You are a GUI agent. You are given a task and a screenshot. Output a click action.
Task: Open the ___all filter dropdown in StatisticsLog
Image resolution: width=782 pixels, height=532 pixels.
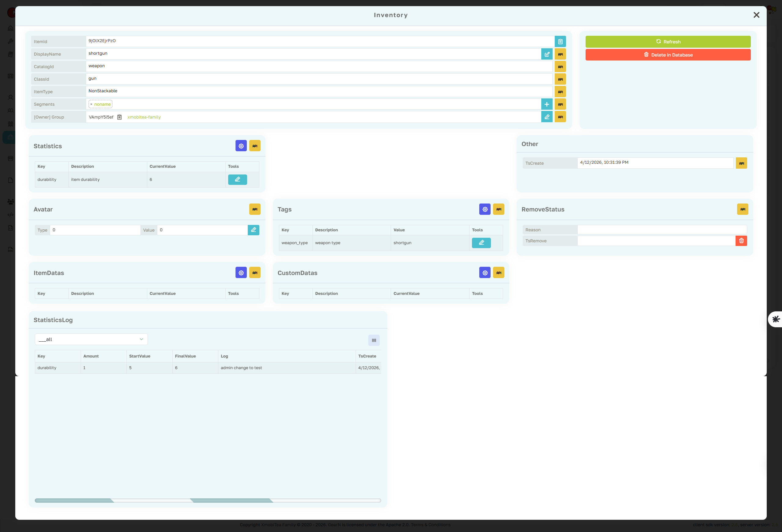pyautogui.click(x=91, y=339)
